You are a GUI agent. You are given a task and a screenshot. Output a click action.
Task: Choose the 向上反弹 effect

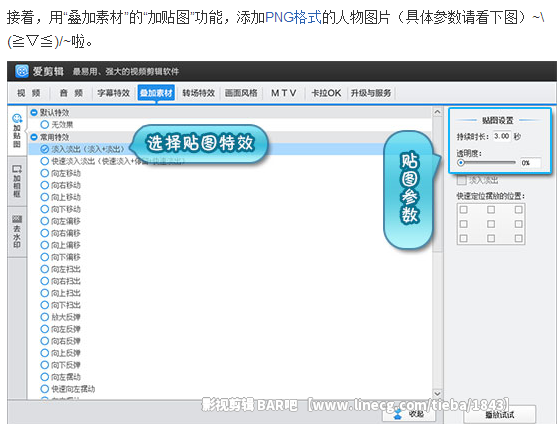pyautogui.click(x=44, y=353)
